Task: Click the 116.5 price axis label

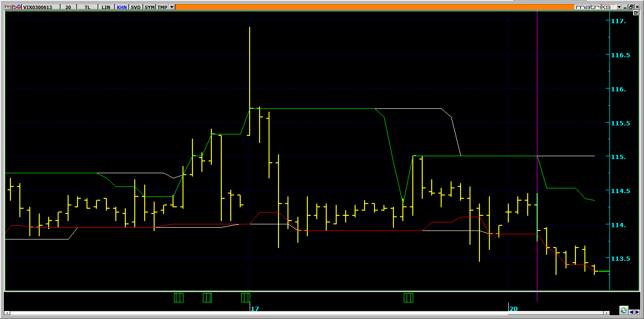Action: (x=620, y=55)
